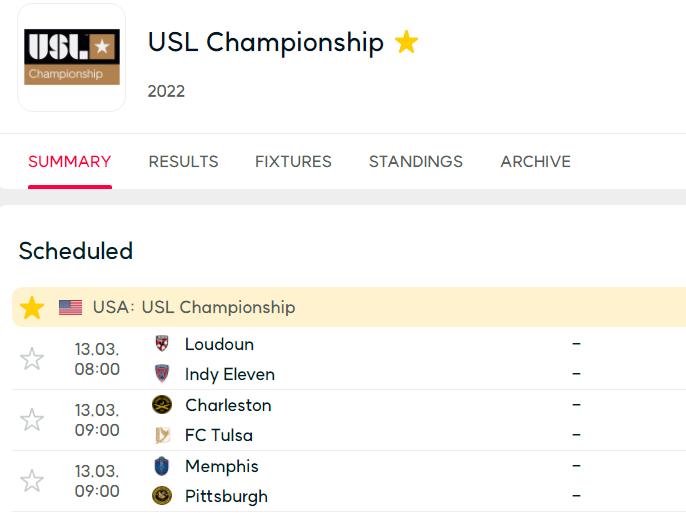The width and height of the screenshot is (686, 513).
Task: Open the Memphis match row
Action: coord(349,481)
